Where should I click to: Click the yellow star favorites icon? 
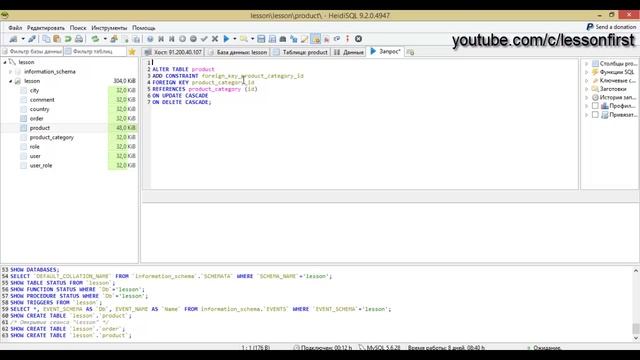click(132, 52)
